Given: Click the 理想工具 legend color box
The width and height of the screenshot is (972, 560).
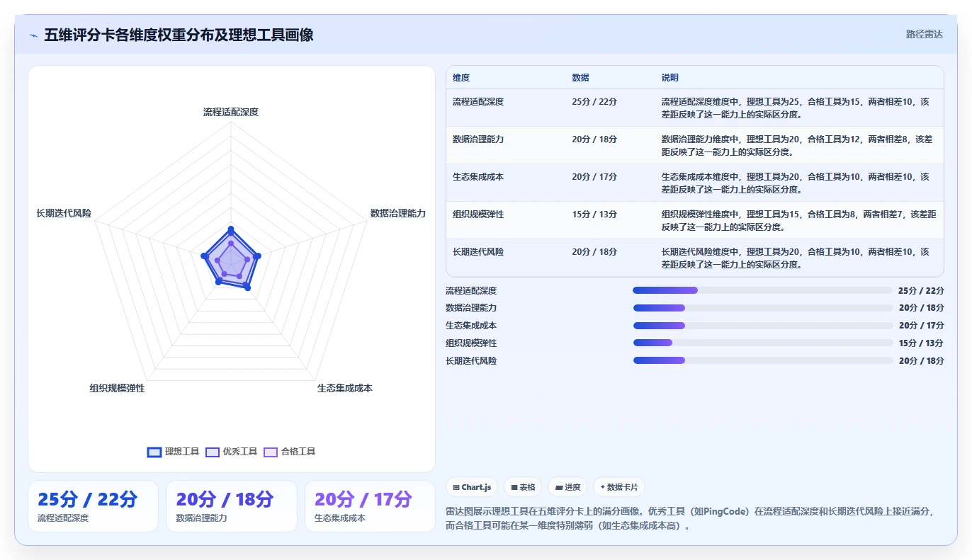Looking at the screenshot, I should pos(154,452).
